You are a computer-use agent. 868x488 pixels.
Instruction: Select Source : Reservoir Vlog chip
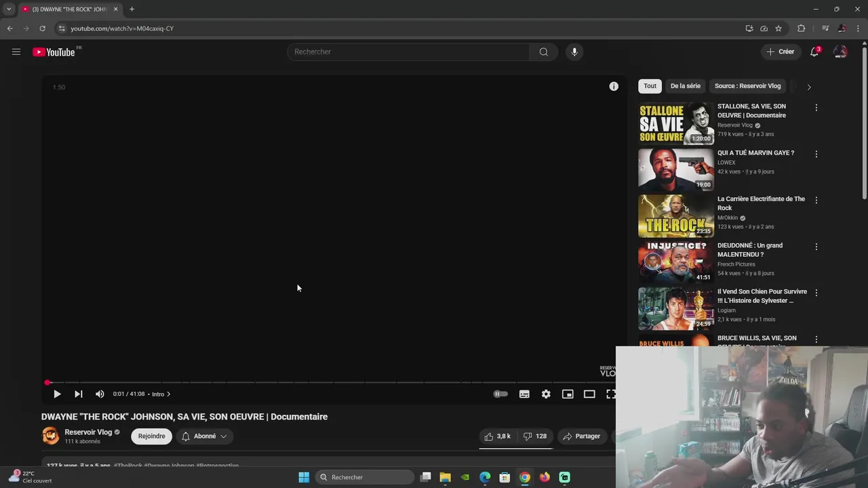[747, 86]
